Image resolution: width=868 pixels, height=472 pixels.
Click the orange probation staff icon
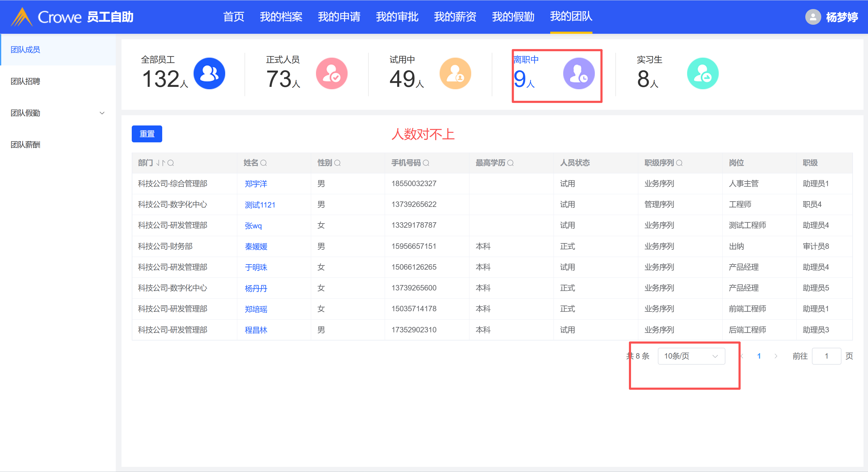tap(455, 74)
